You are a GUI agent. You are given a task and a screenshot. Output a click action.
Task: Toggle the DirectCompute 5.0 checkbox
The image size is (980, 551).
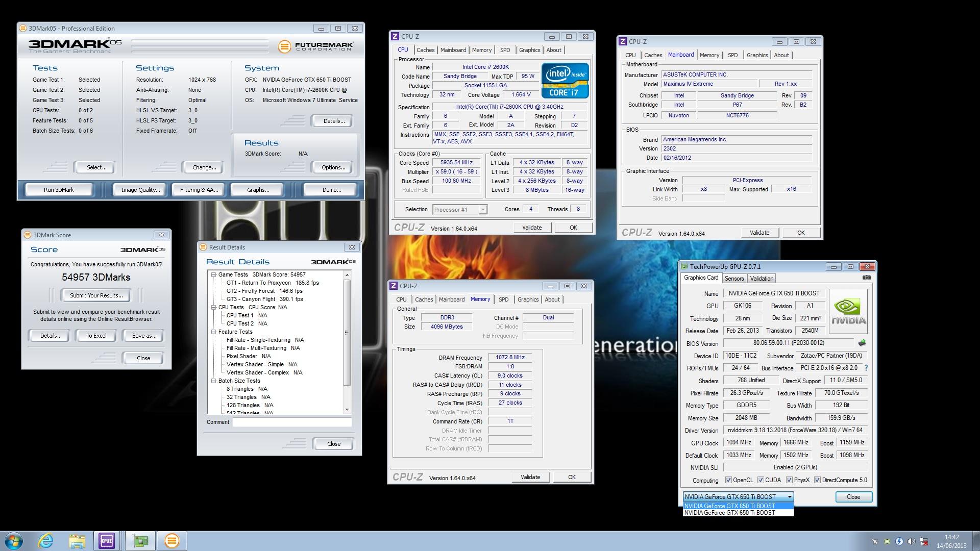[x=817, y=480]
